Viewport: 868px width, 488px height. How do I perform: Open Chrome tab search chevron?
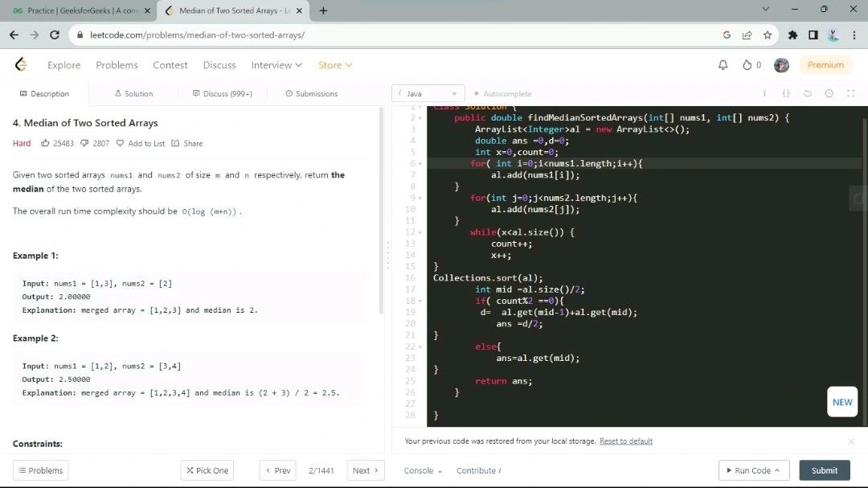click(766, 9)
